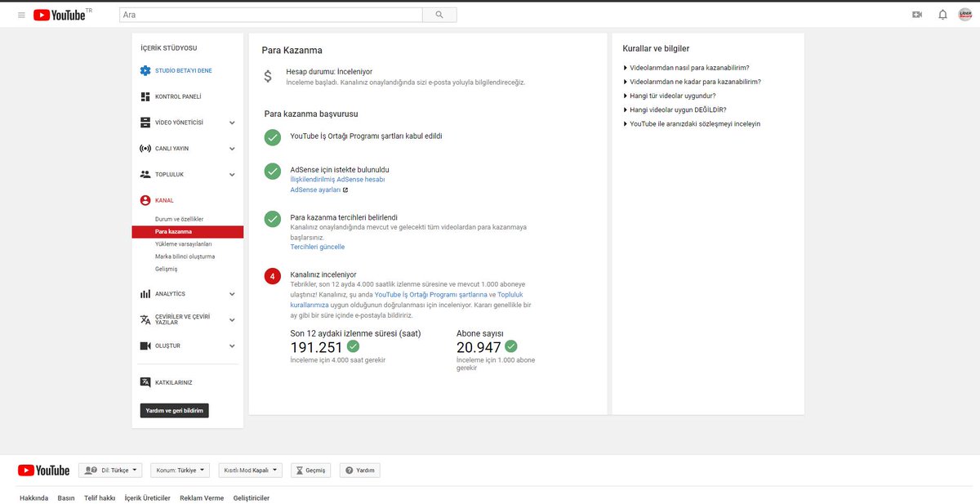Open YouTube İş Ortağı Programı şartlarına link
The image size is (980, 504).
(x=430, y=294)
